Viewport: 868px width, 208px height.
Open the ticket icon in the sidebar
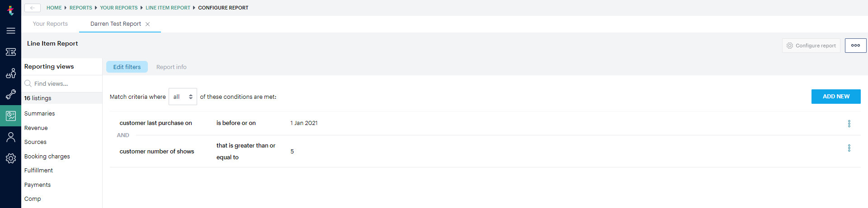11,52
